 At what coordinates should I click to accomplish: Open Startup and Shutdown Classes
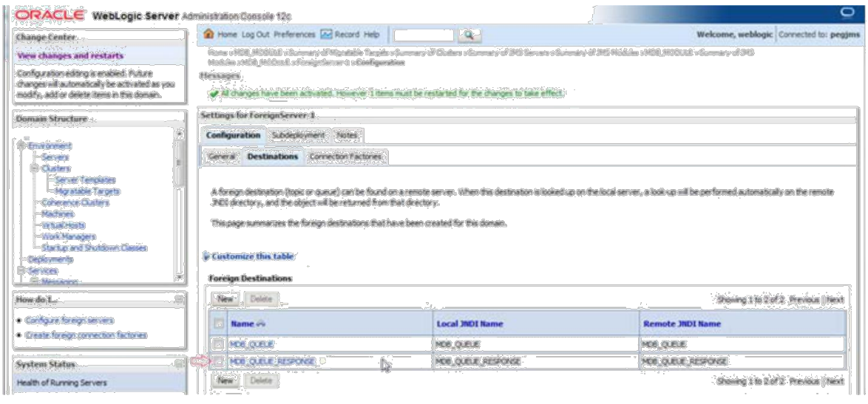pos(94,248)
